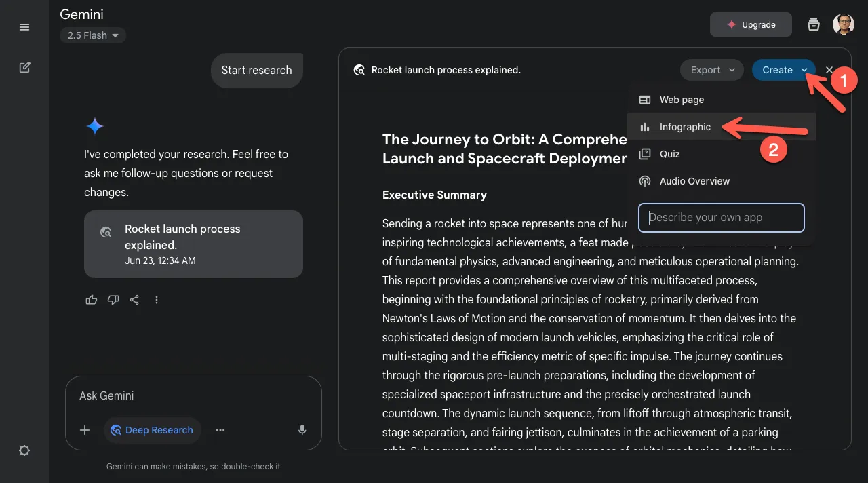Click the I've completed your research message
The height and width of the screenshot is (483, 868).
pos(186,173)
